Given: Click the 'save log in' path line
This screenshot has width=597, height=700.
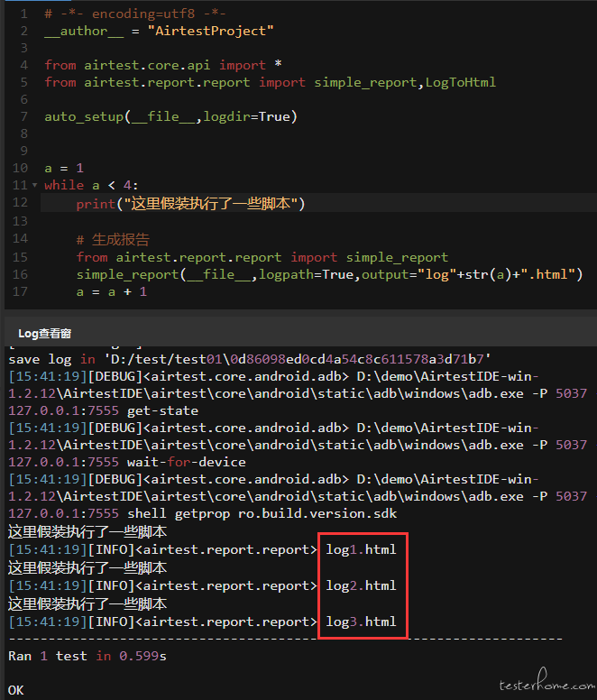Looking at the screenshot, I should pyautogui.click(x=250, y=359).
